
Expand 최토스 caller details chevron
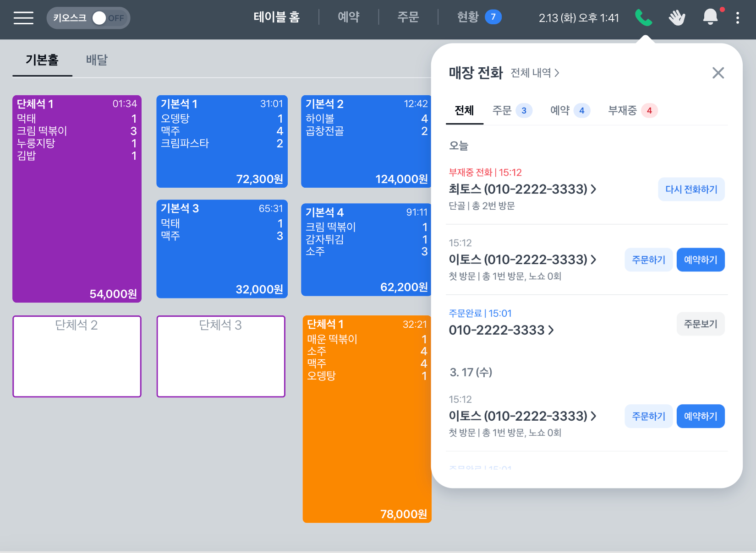point(594,189)
